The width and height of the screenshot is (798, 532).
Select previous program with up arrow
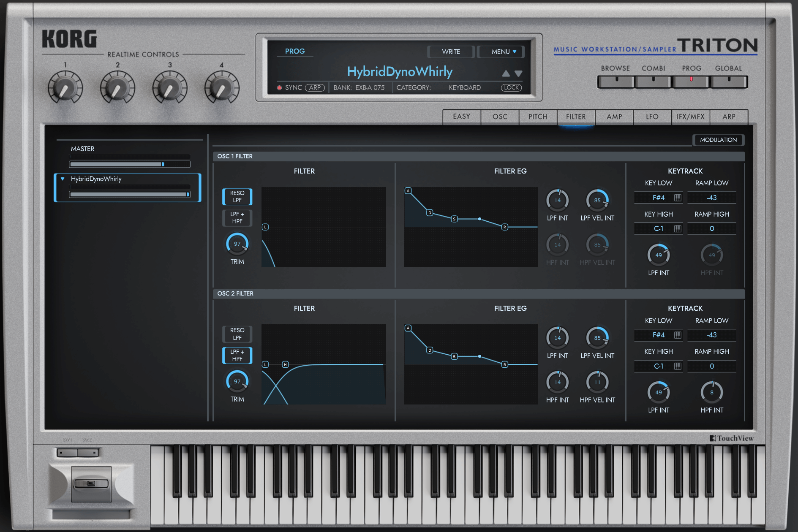[506, 73]
